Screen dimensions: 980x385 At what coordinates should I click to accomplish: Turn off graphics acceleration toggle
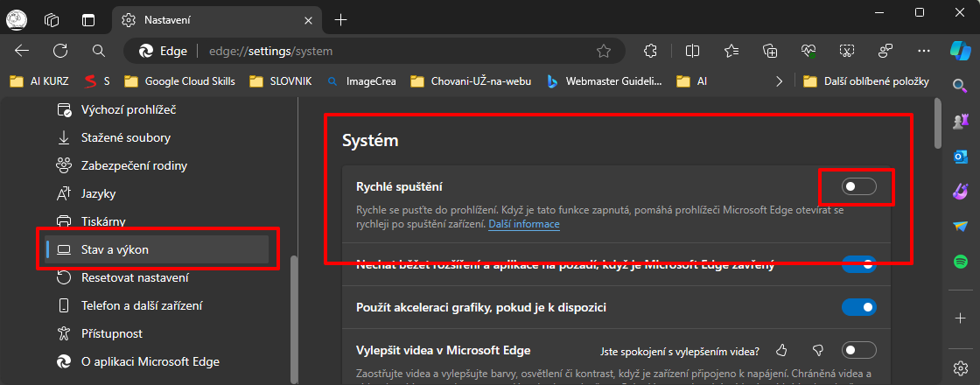[x=857, y=307]
